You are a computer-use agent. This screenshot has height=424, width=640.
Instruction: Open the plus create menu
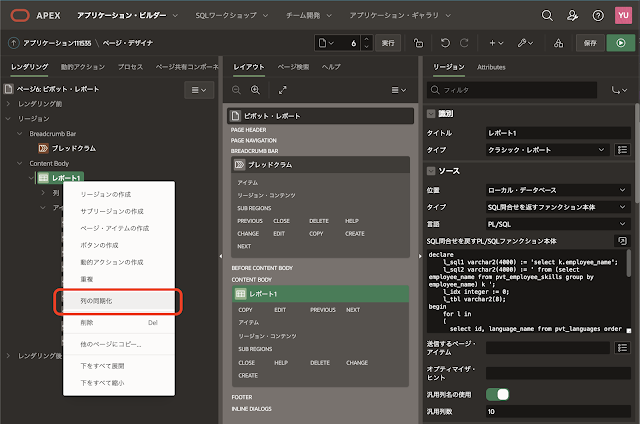pyautogui.click(x=496, y=43)
